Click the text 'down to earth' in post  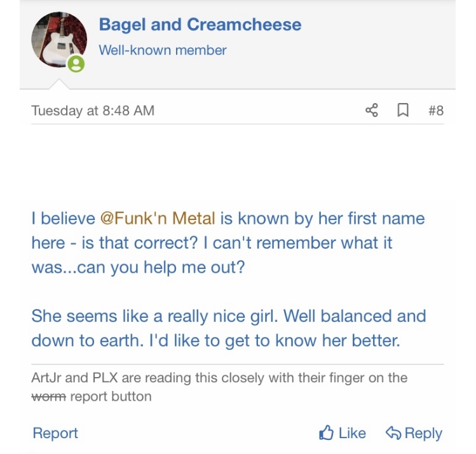pyautogui.click(x=87, y=340)
